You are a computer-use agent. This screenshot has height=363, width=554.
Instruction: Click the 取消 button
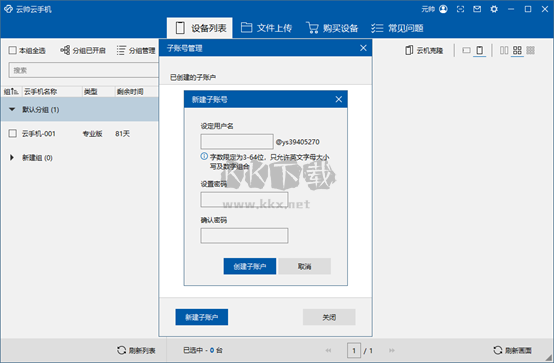pyautogui.click(x=305, y=266)
